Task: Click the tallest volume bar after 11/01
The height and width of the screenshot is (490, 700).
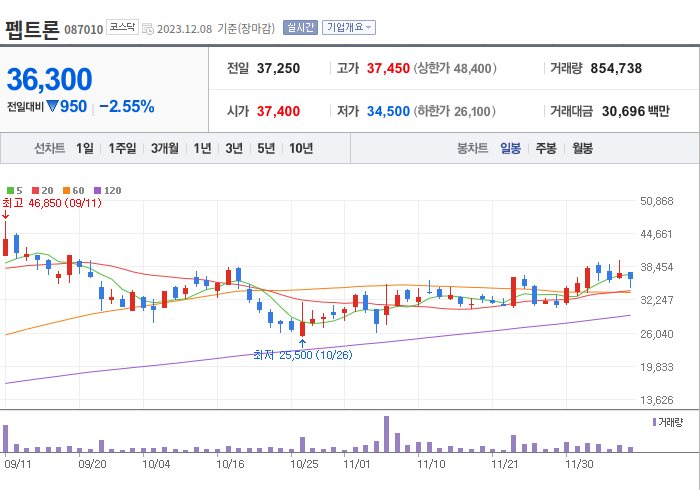Action: tap(387, 434)
